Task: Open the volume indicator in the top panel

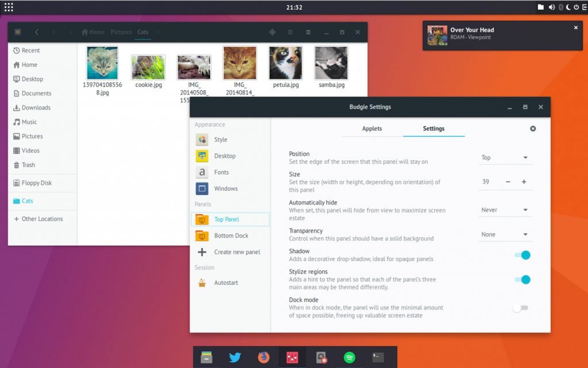Action: pyautogui.click(x=552, y=7)
